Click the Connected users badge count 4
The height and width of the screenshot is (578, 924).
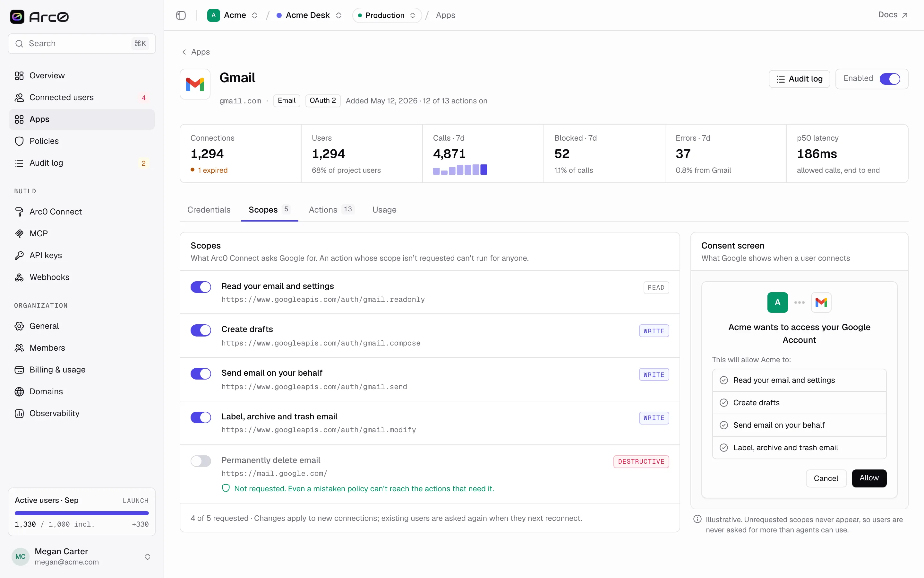pyautogui.click(x=143, y=98)
